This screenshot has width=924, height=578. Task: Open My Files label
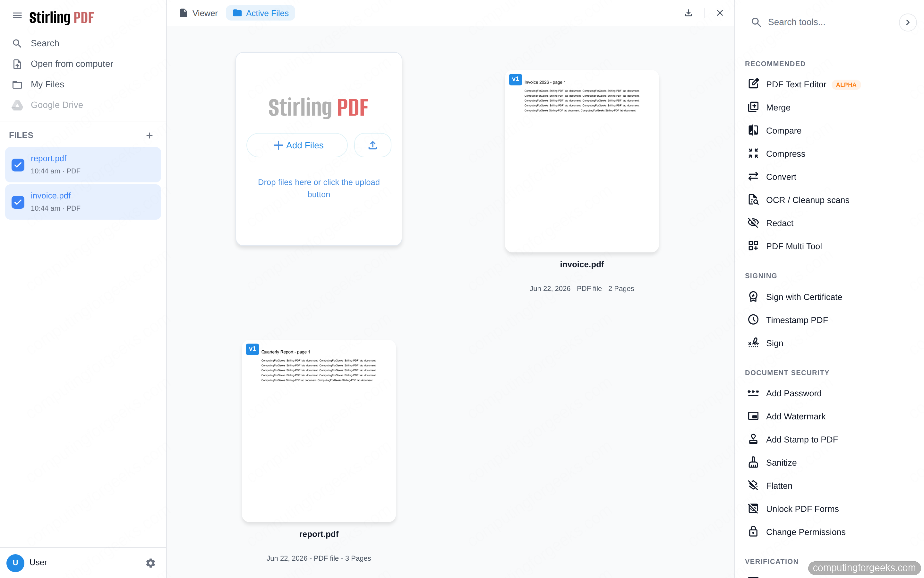47,84
